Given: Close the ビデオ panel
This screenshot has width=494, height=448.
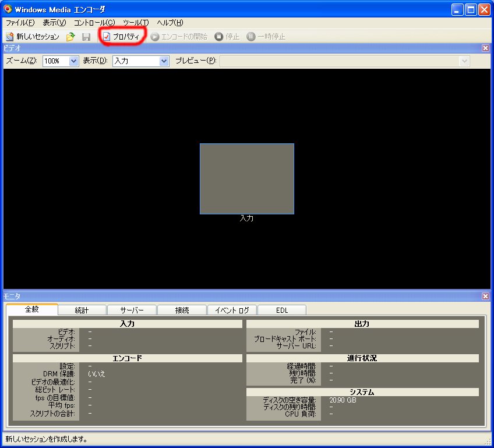Looking at the screenshot, I should coord(485,48).
